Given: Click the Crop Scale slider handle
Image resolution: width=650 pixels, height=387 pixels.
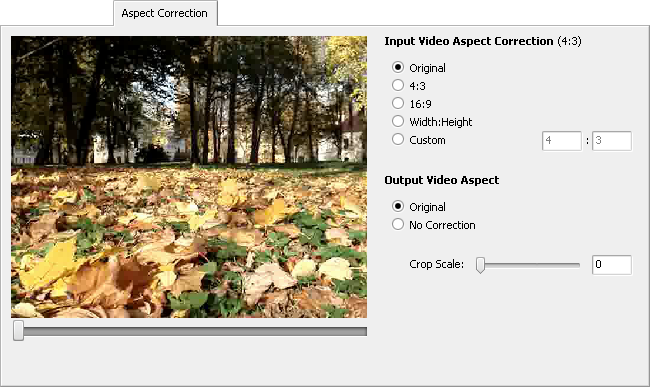Looking at the screenshot, I should 480,265.
